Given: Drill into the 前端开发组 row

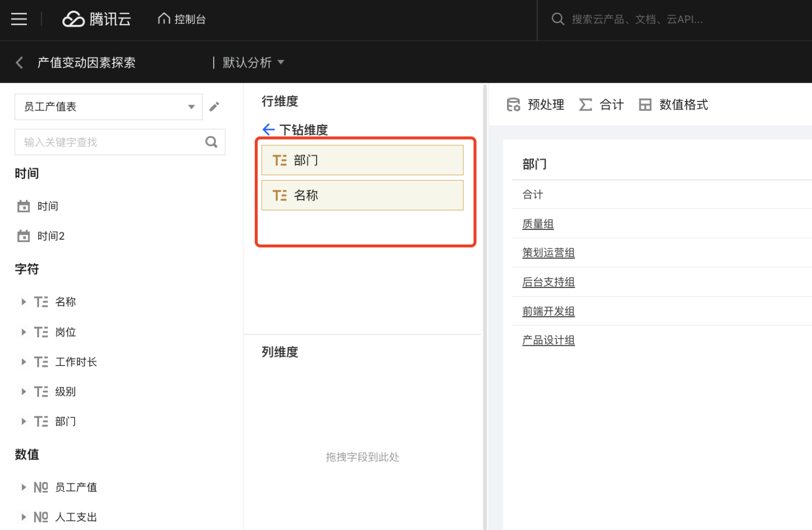Looking at the screenshot, I should click(549, 311).
